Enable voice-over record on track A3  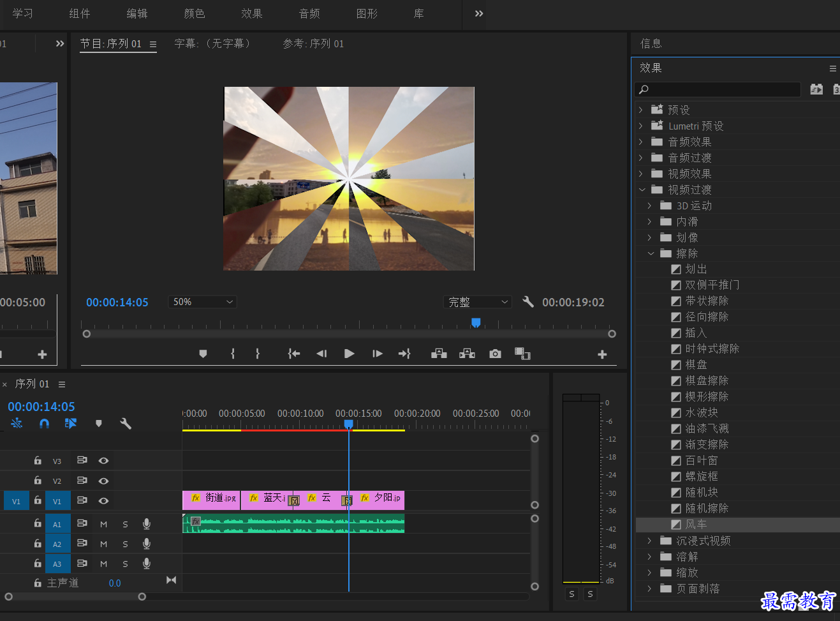(147, 564)
